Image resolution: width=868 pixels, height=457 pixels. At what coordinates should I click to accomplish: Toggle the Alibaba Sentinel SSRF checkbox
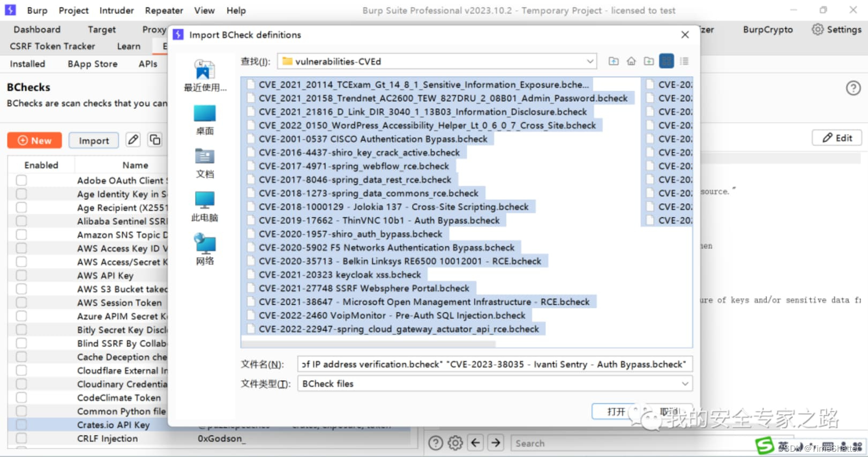[21, 221]
